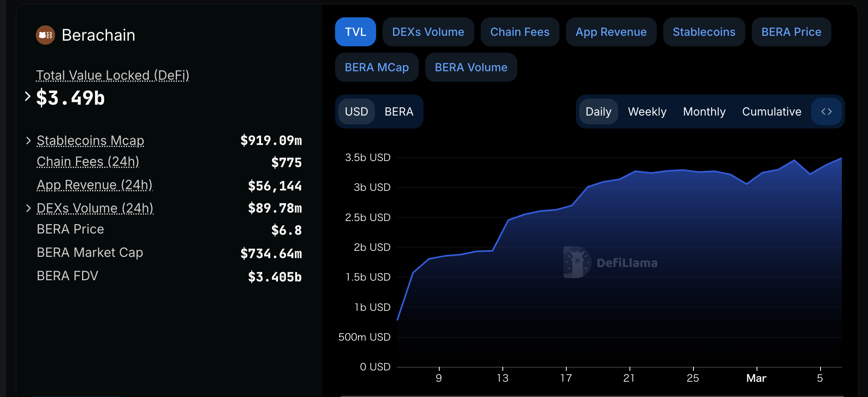Enable the Stablecoins chart
The height and width of the screenshot is (397, 868).
pos(704,32)
